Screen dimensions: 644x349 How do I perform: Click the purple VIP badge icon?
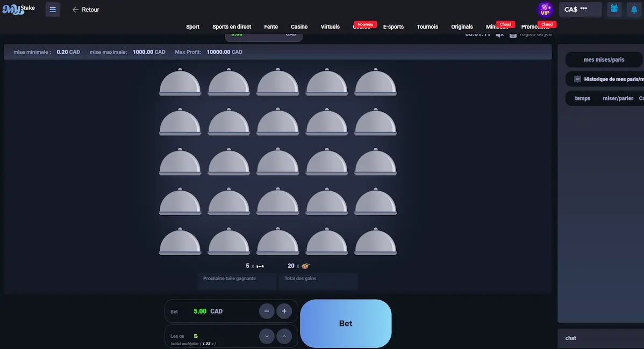click(545, 10)
